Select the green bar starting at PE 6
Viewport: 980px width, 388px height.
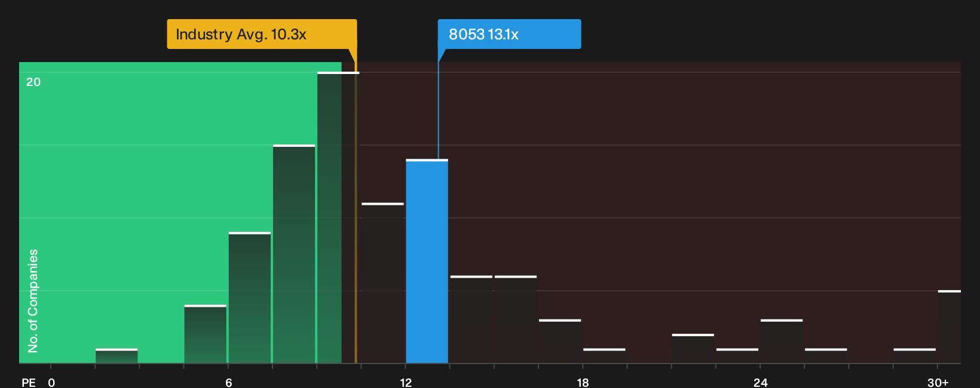click(250, 298)
